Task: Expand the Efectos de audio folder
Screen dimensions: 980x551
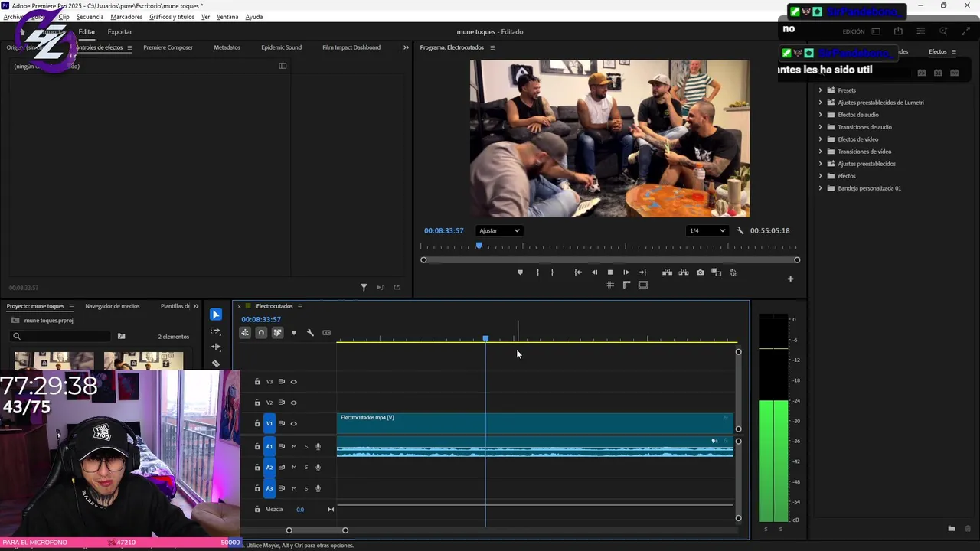Action: click(821, 115)
